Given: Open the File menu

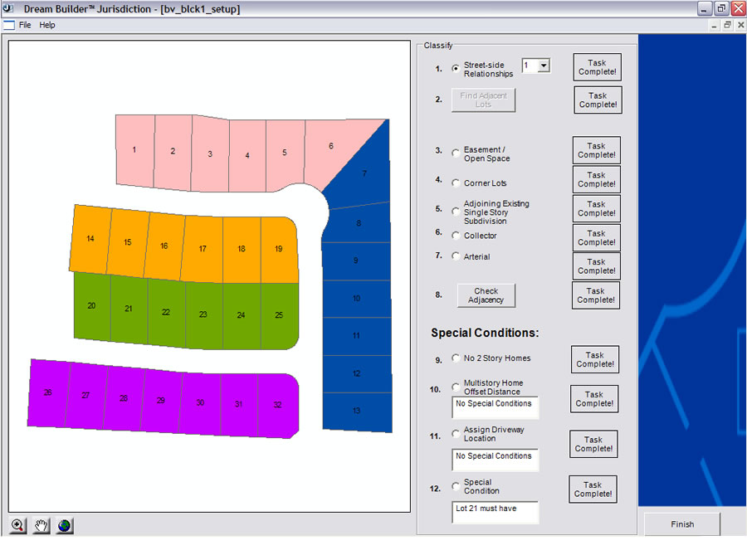Looking at the screenshot, I should 25,25.
